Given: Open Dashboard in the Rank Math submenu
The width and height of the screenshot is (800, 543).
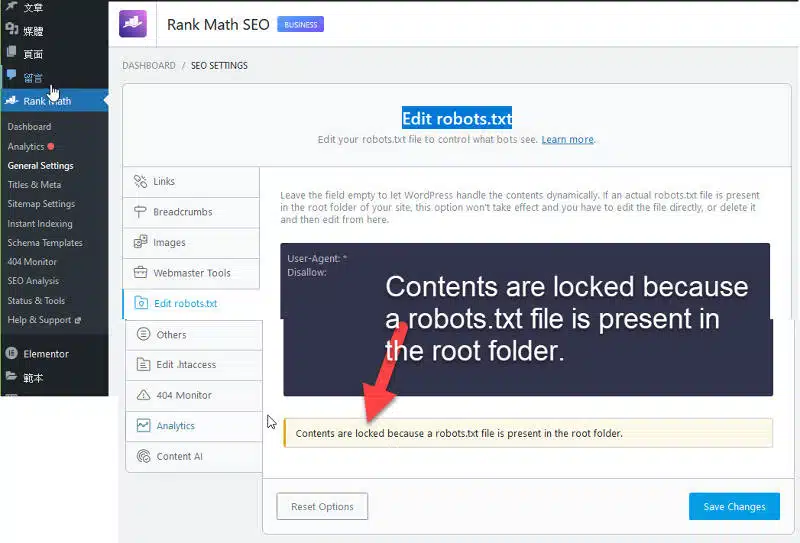Looking at the screenshot, I should (x=29, y=127).
